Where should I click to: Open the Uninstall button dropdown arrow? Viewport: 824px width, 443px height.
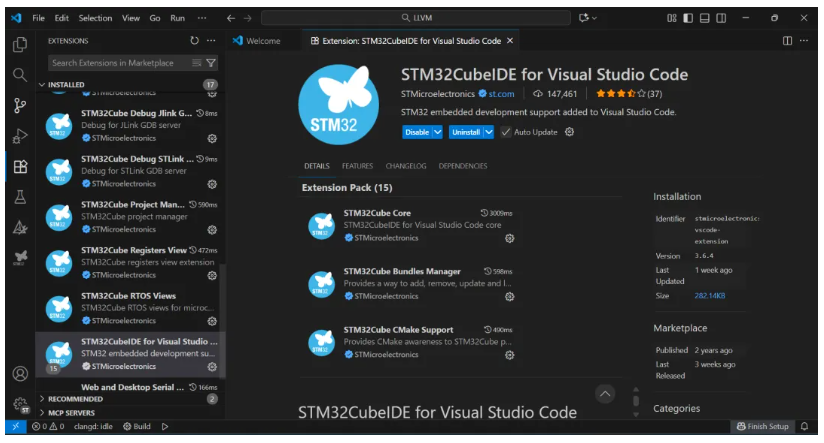(490, 132)
